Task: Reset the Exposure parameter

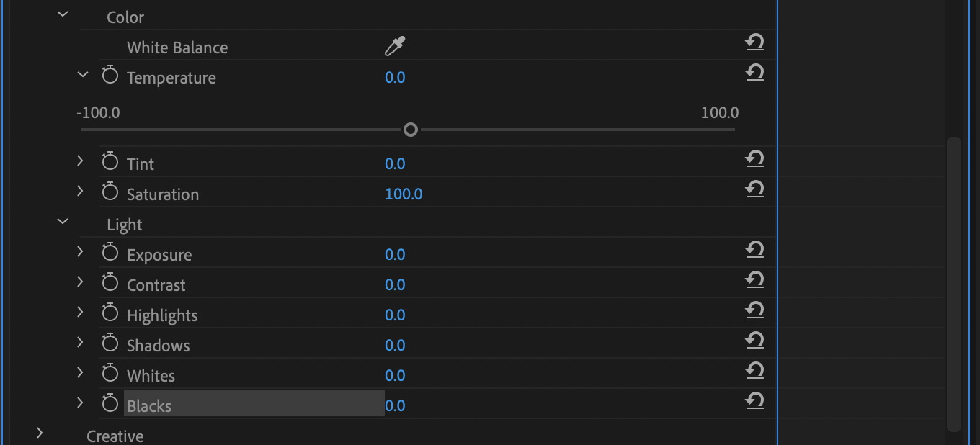Action: pyautogui.click(x=754, y=250)
